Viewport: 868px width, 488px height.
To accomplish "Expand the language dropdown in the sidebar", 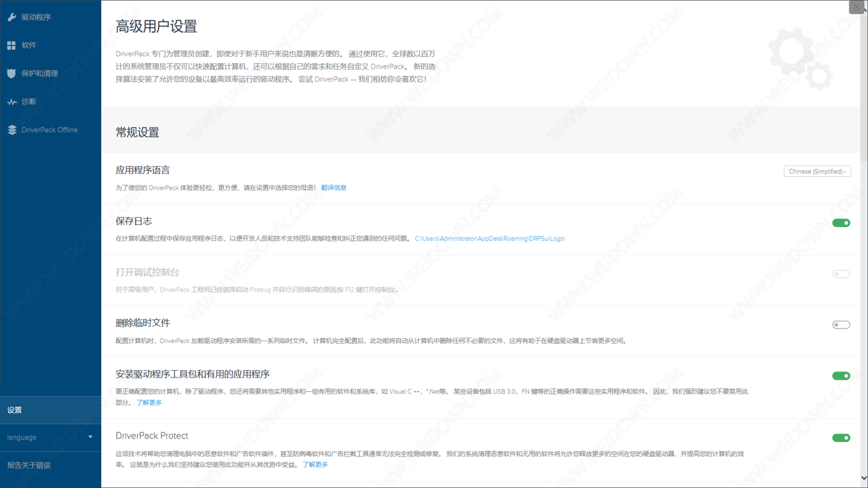I will coord(50,437).
